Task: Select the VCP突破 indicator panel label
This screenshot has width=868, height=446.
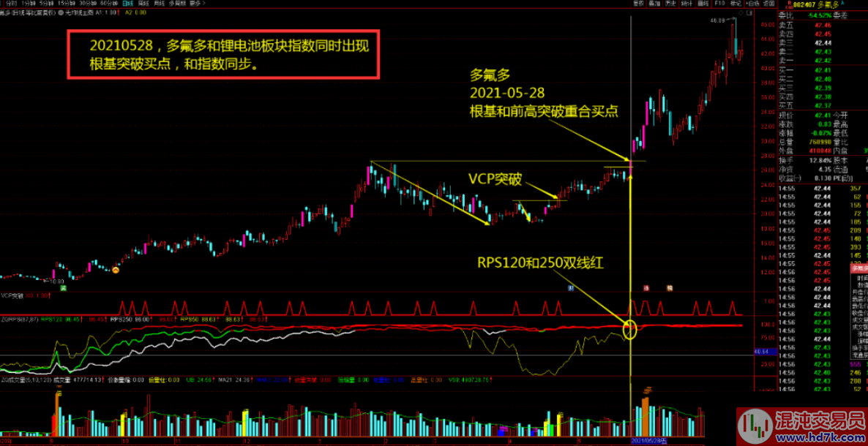Action: tap(13, 296)
